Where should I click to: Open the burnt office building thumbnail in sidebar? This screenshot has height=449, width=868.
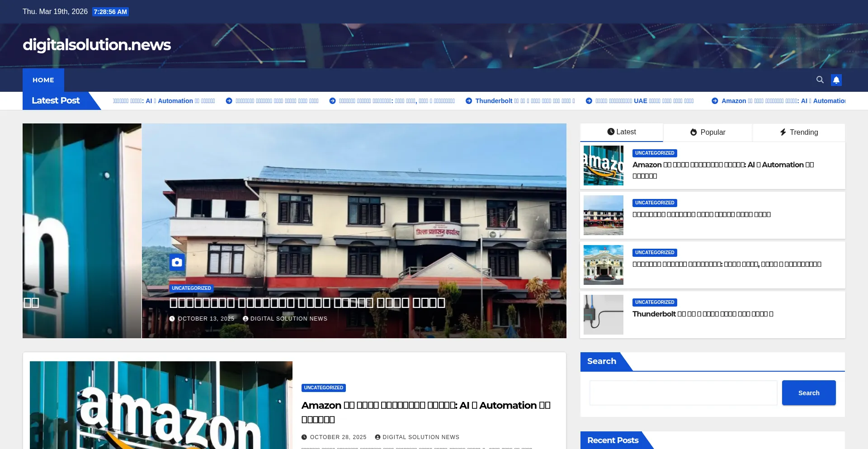tap(604, 215)
